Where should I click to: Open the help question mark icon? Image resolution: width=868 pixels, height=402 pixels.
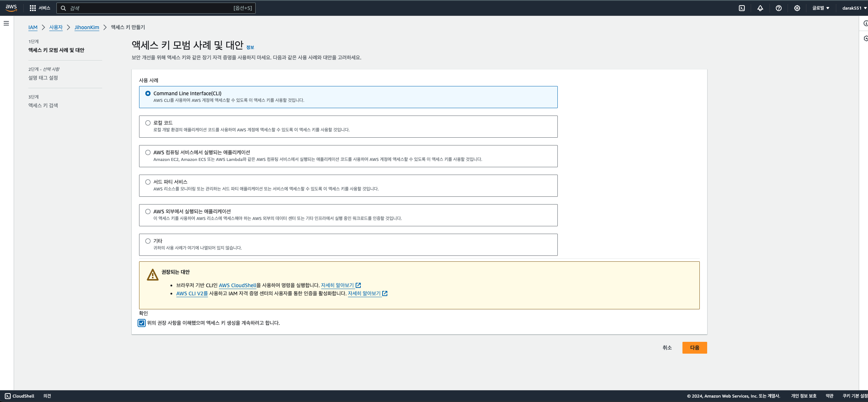point(779,8)
